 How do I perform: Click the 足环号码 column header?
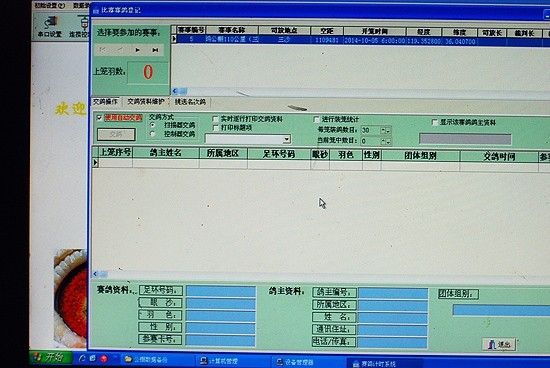[279, 154]
